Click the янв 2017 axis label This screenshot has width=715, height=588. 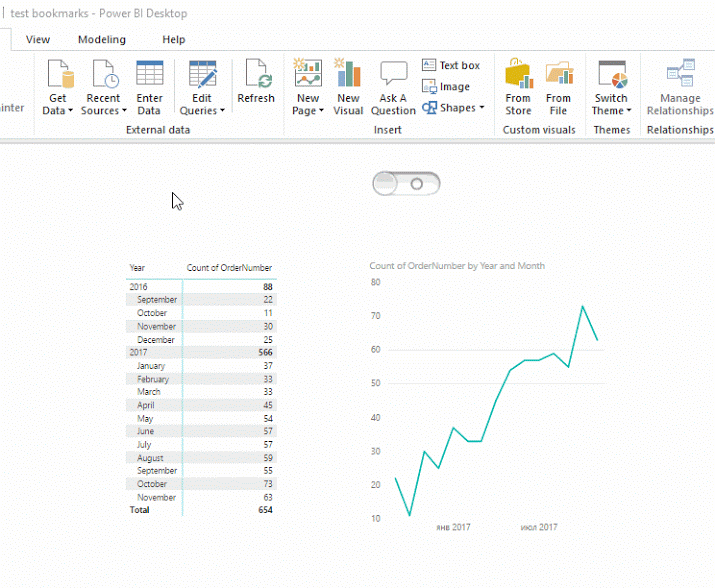[x=453, y=527]
